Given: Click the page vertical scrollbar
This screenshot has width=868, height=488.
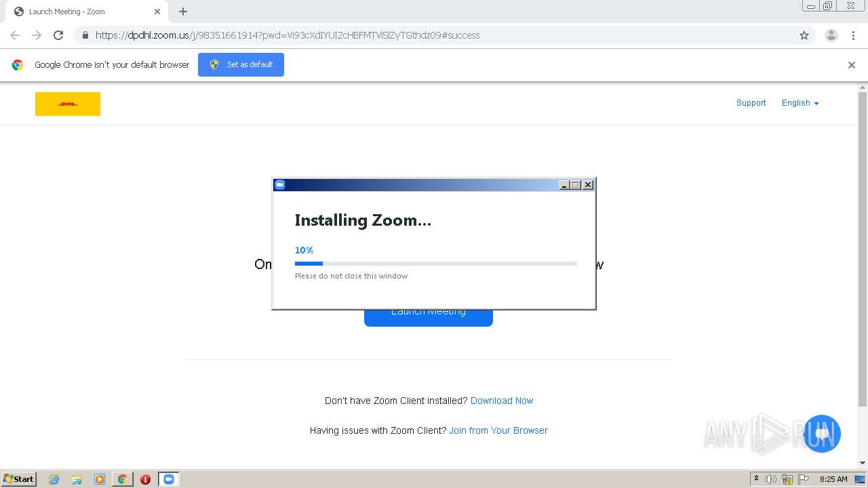Looking at the screenshot, I should coord(863,249).
